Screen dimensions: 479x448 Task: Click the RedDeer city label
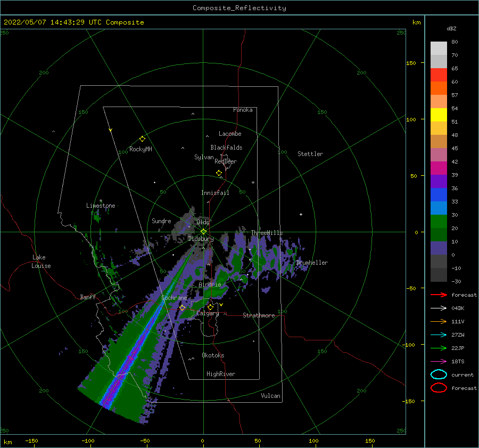(226, 161)
